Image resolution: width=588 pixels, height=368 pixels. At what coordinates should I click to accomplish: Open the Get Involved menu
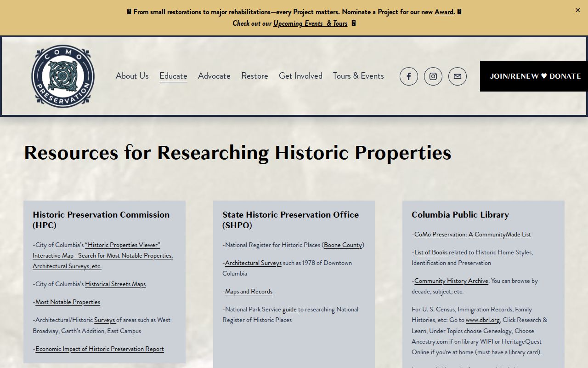tap(300, 76)
